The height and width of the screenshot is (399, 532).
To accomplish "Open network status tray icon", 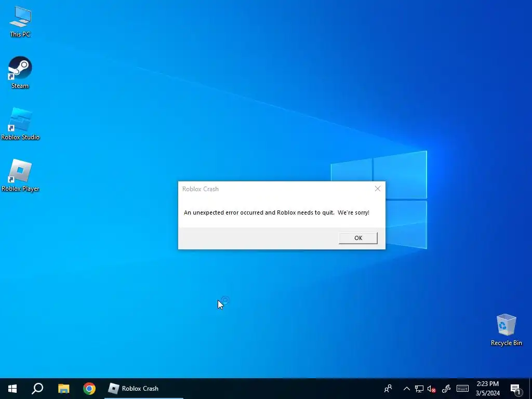I will (419, 389).
